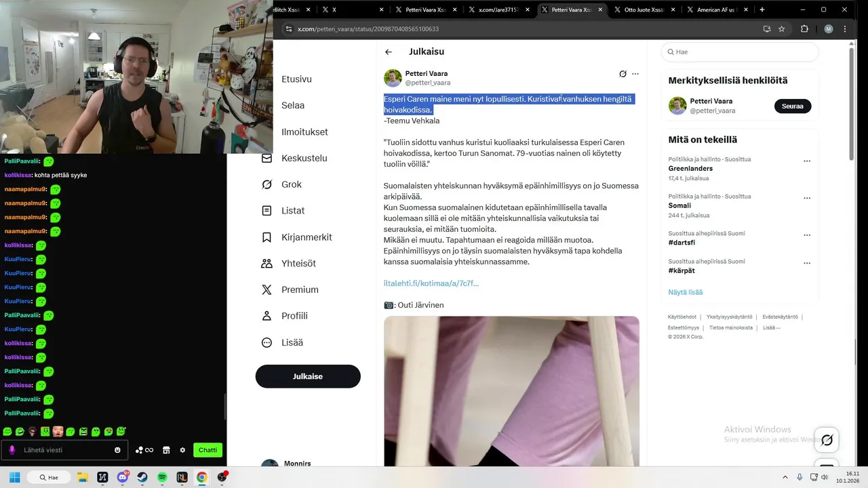
Task: Open Discord from the taskbar
Action: coord(123,477)
